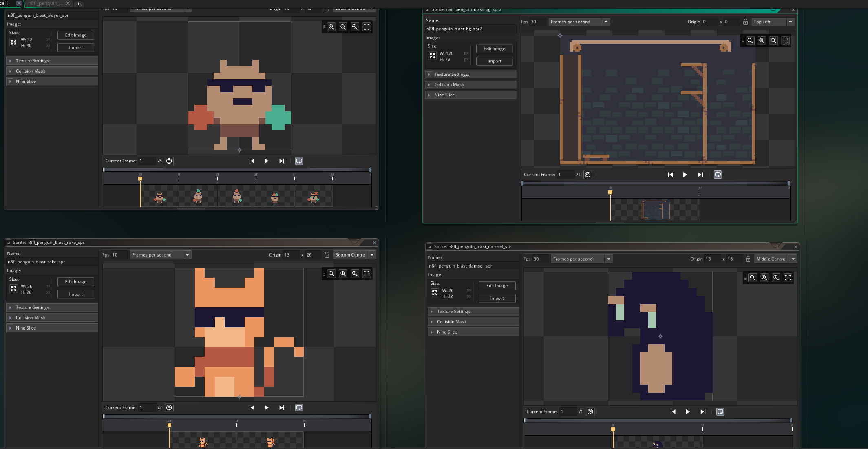Zoom in on player sprite preview
Screen dimensions: 868x449
(x=355, y=27)
